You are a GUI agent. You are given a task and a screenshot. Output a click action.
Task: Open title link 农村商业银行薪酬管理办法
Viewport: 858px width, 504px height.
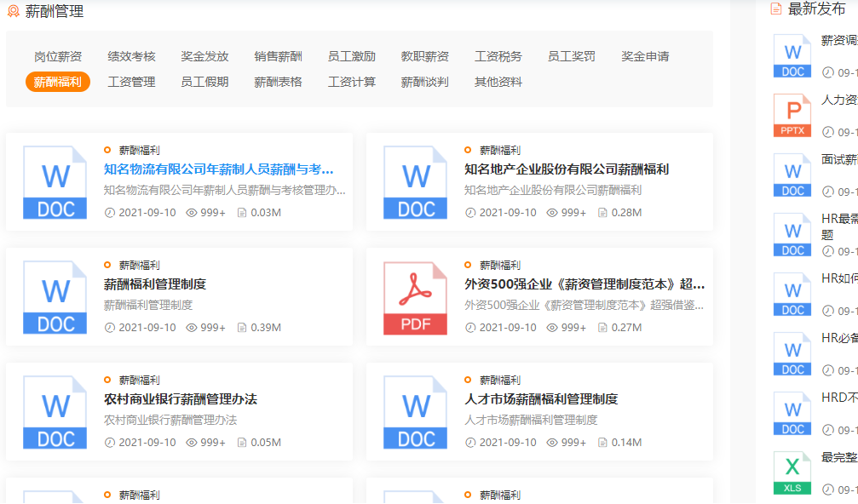pyautogui.click(x=181, y=399)
